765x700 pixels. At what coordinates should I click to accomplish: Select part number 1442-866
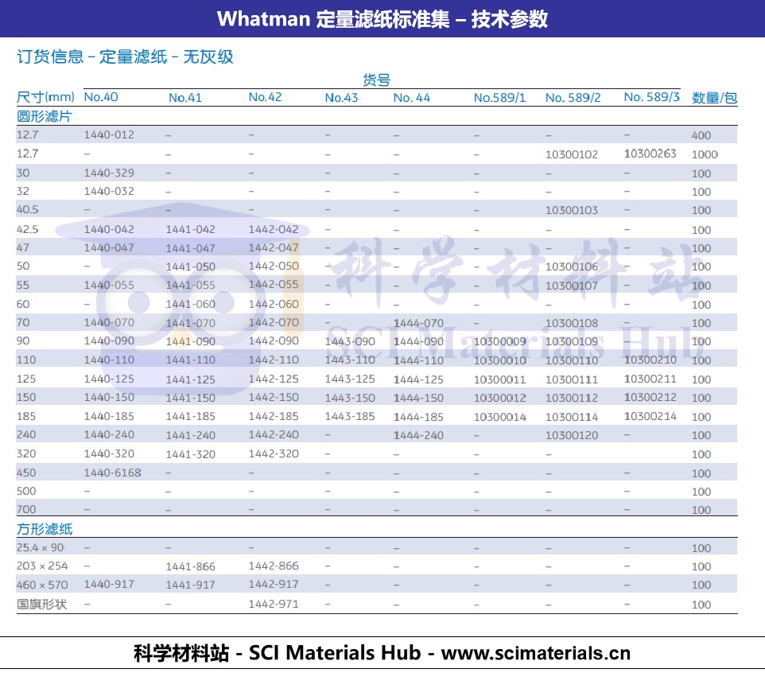(x=274, y=566)
